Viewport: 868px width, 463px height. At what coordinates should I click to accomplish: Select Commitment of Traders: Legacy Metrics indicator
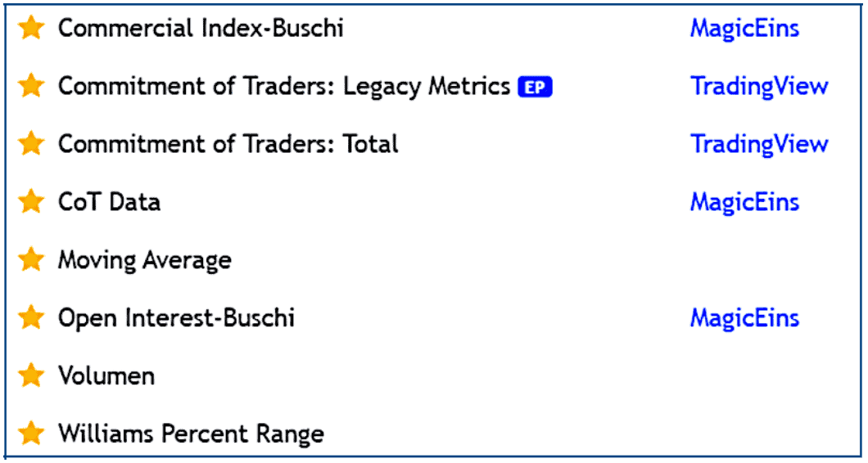(284, 86)
